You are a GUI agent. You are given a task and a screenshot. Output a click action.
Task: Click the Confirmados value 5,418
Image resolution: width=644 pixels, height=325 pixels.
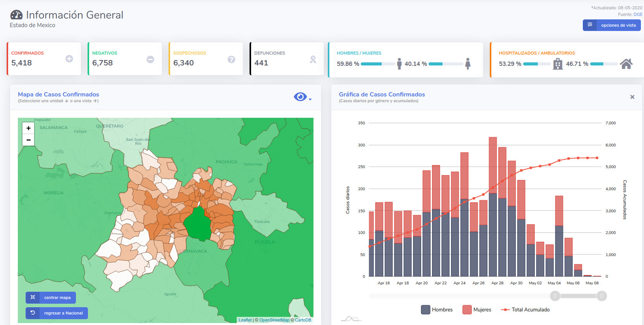click(22, 63)
